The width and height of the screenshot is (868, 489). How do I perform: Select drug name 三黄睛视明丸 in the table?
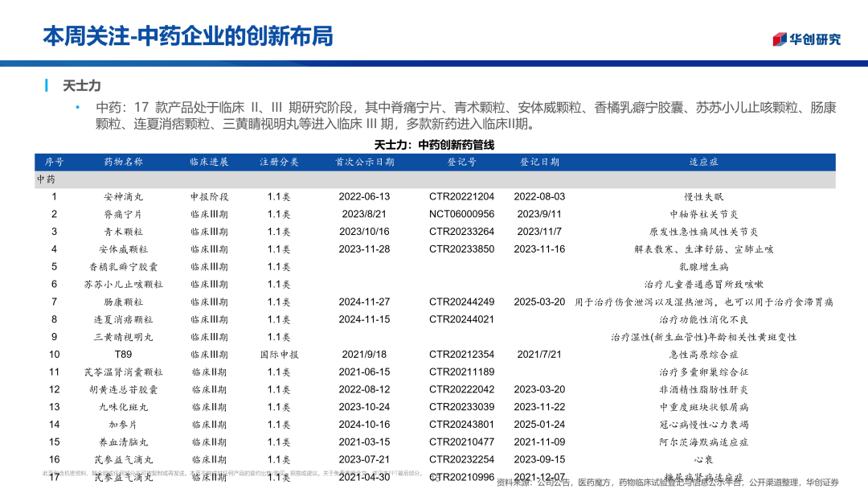click(x=124, y=337)
